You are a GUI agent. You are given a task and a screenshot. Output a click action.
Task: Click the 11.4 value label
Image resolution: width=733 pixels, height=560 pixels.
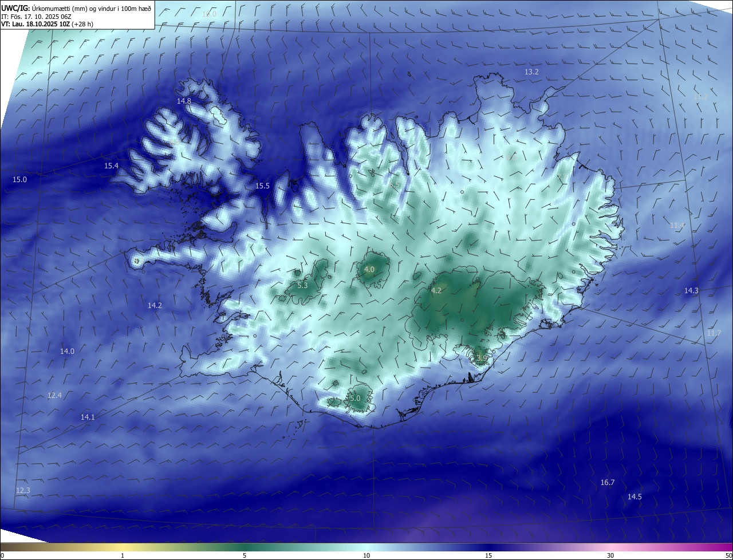[x=677, y=226]
